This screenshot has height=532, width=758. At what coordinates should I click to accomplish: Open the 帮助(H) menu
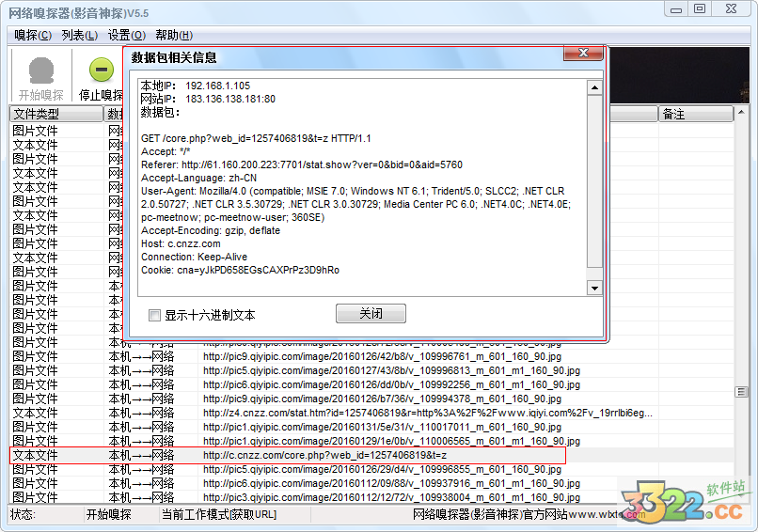(174, 36)
